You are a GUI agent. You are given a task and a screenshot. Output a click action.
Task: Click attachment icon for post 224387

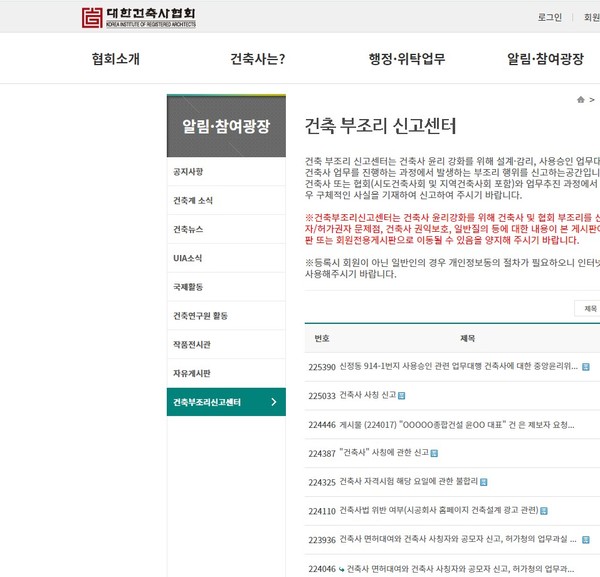click(x=434, y=453)
